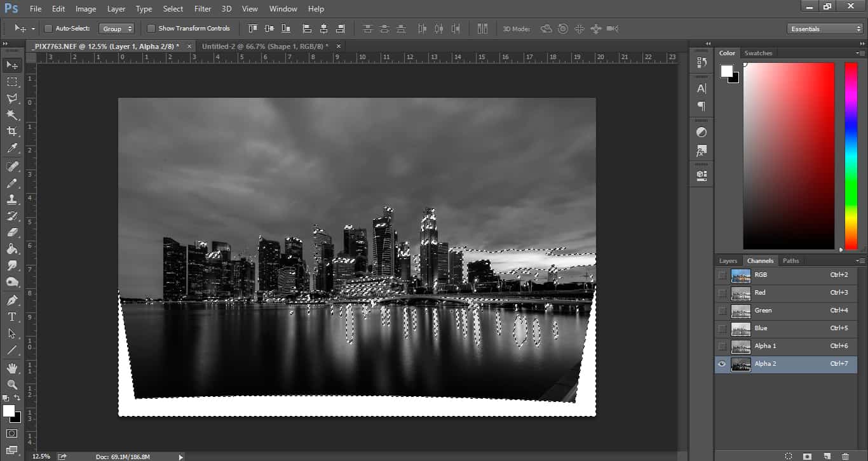Select the Clone Stamp tool

pos(12,199)
